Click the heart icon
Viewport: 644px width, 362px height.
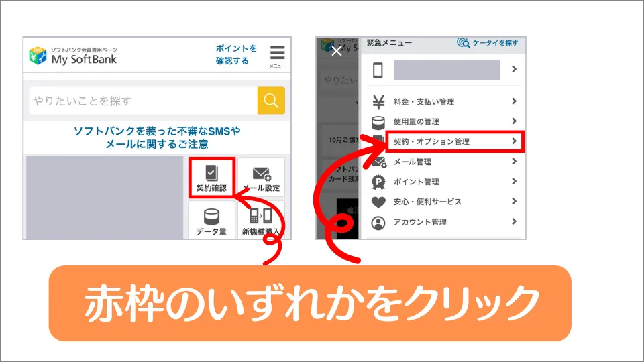pyautogui.click(x=378, y=202)
